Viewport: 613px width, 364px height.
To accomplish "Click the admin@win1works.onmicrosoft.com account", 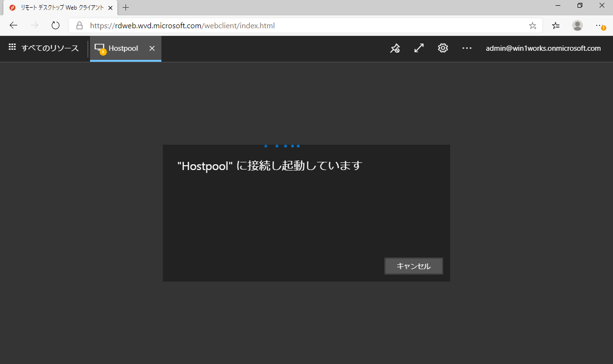I will (x=543, y=48).
